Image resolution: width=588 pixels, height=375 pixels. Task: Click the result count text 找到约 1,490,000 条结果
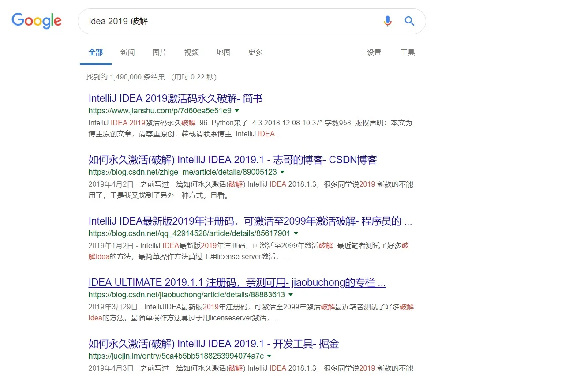pos(126,77)
